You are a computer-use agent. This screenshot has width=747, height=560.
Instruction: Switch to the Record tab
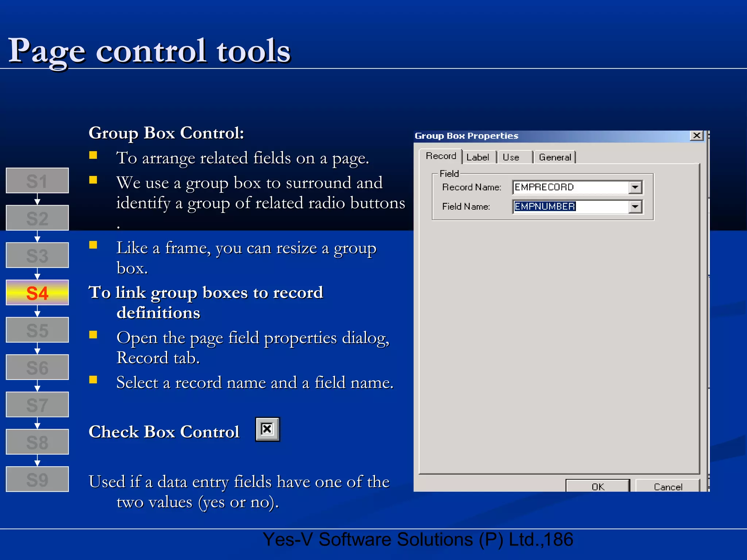tap(441, 156)
